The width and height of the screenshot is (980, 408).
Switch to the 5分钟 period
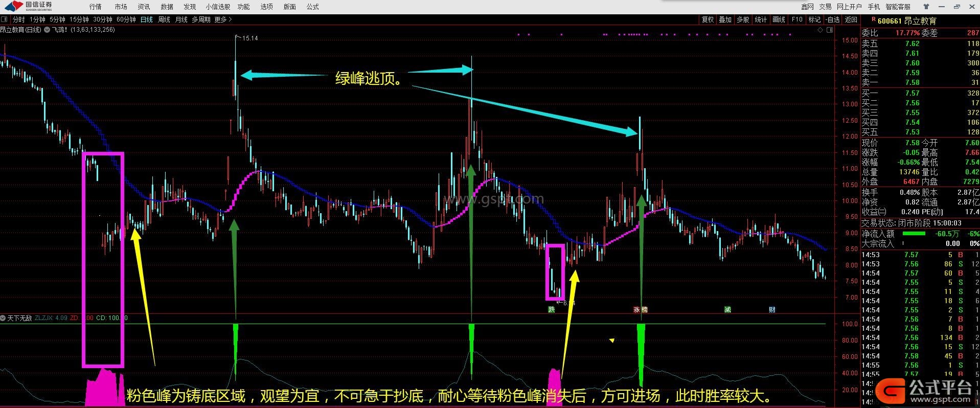(57, 19)
